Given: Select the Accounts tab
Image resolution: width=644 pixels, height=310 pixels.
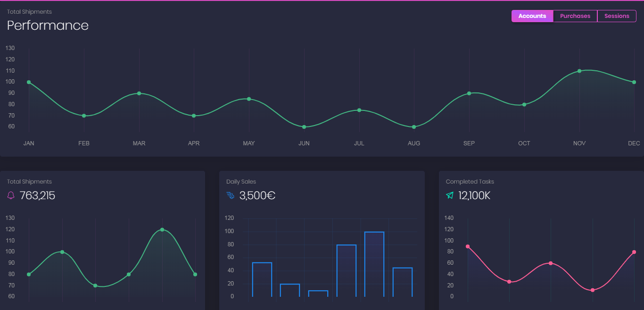Looking at the screenshot, I should pos(532,16).
